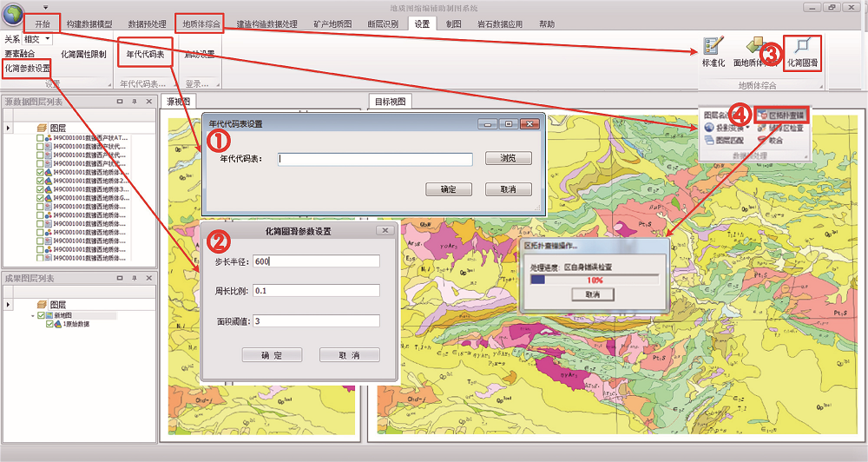Open the 断层识别 ribbon tab

[x=383, y=23]
